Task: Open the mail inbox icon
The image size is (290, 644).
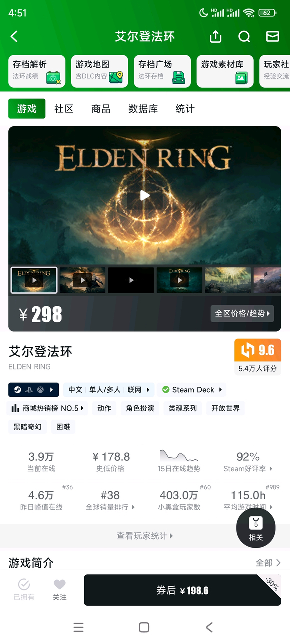Action: (272, 37)
